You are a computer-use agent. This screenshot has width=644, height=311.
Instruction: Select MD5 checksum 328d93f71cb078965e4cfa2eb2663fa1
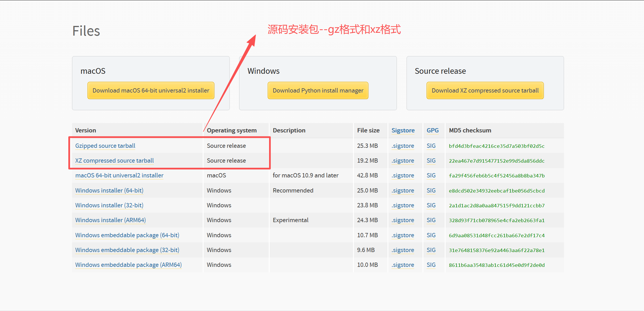click(x=497, y=220)
